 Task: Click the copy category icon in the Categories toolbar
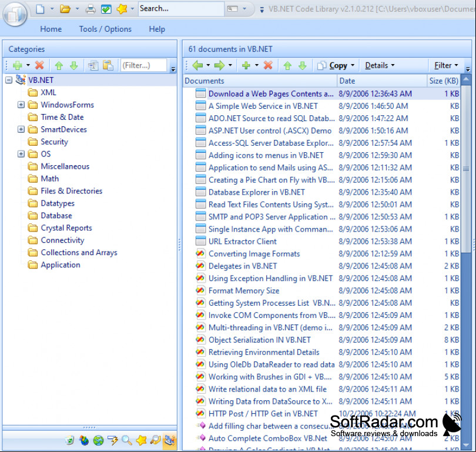93,66
